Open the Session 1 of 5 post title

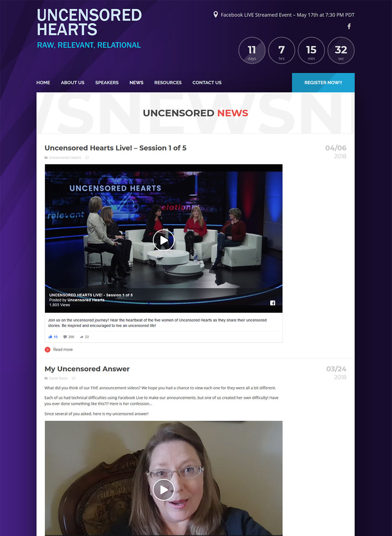click(115, 148)
